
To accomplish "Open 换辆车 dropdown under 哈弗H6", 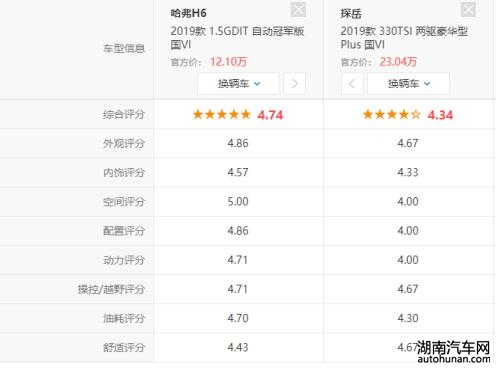I will click(x=238, y=83).
